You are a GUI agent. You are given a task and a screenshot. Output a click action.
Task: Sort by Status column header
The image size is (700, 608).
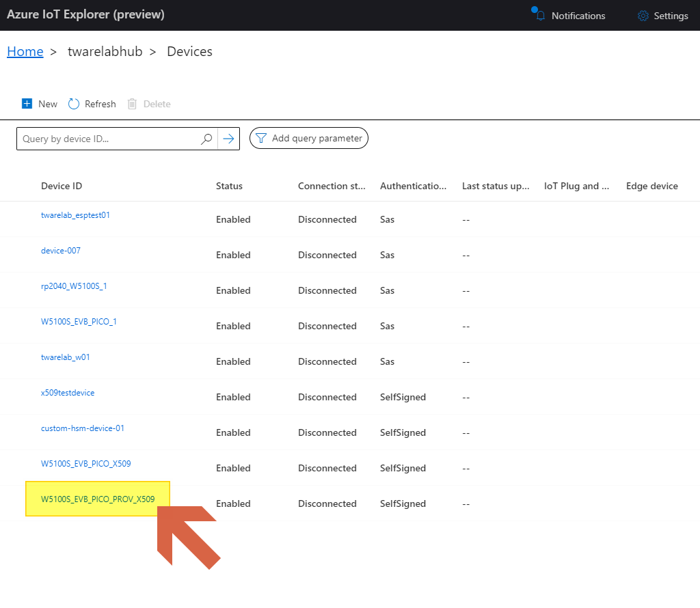pos(230,186)
